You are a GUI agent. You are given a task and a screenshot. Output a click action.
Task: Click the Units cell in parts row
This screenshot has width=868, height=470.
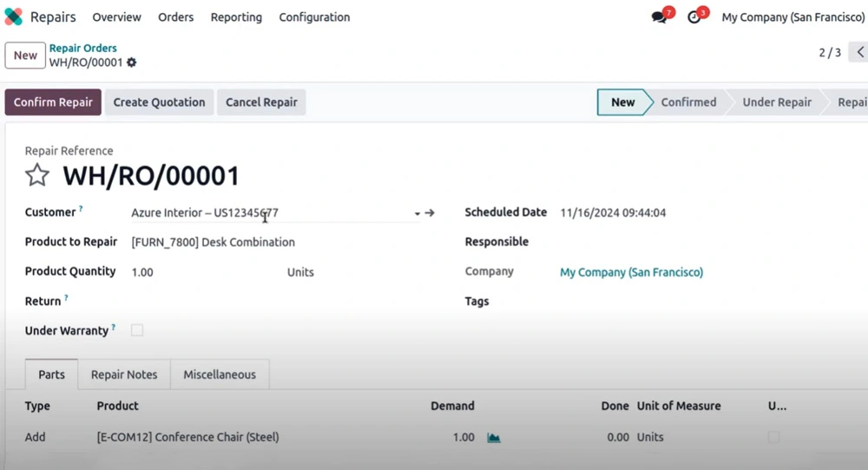tap(650, 437)
